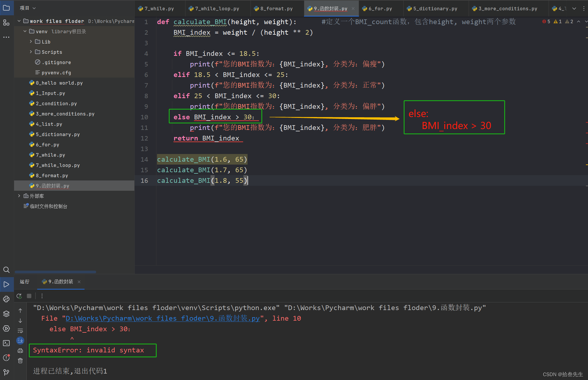Open the Project tool window icon
Screen dimensions: 588x380
pyautogui.click(x=6, y=8)
